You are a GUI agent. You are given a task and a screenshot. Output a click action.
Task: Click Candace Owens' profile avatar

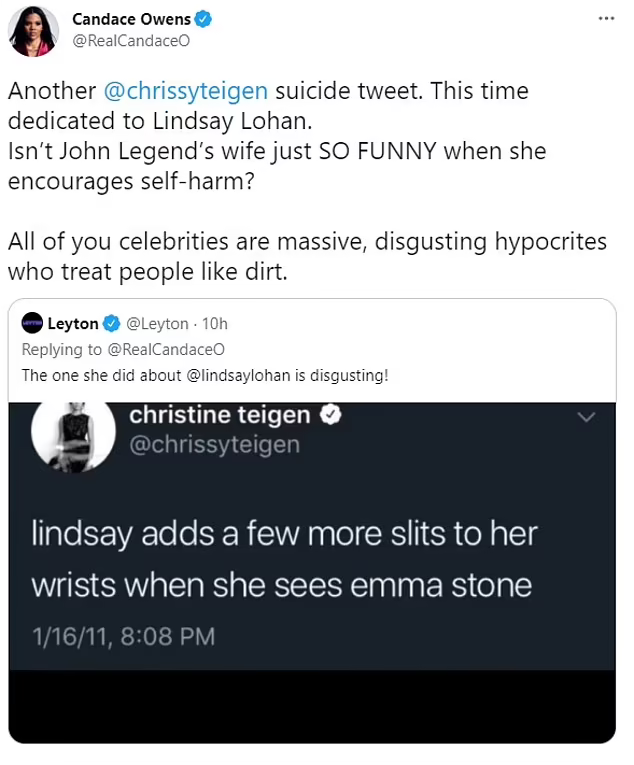[x=33, y=31]
